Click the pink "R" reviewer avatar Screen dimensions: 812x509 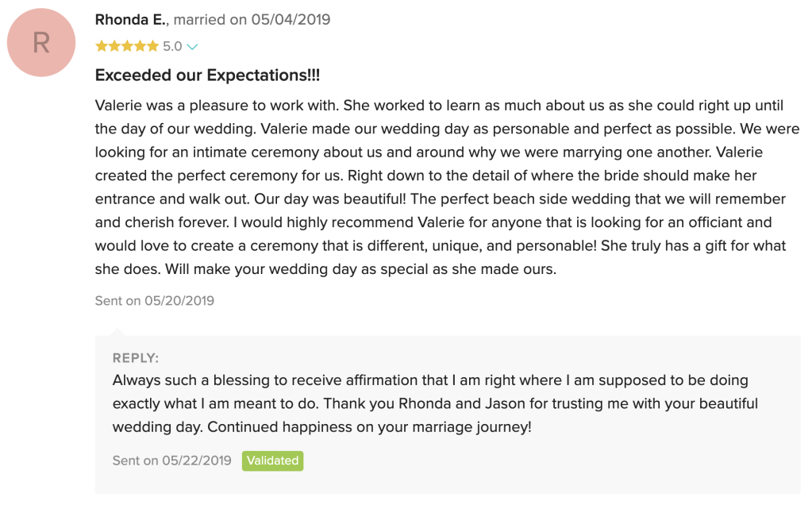coord(41,43)
